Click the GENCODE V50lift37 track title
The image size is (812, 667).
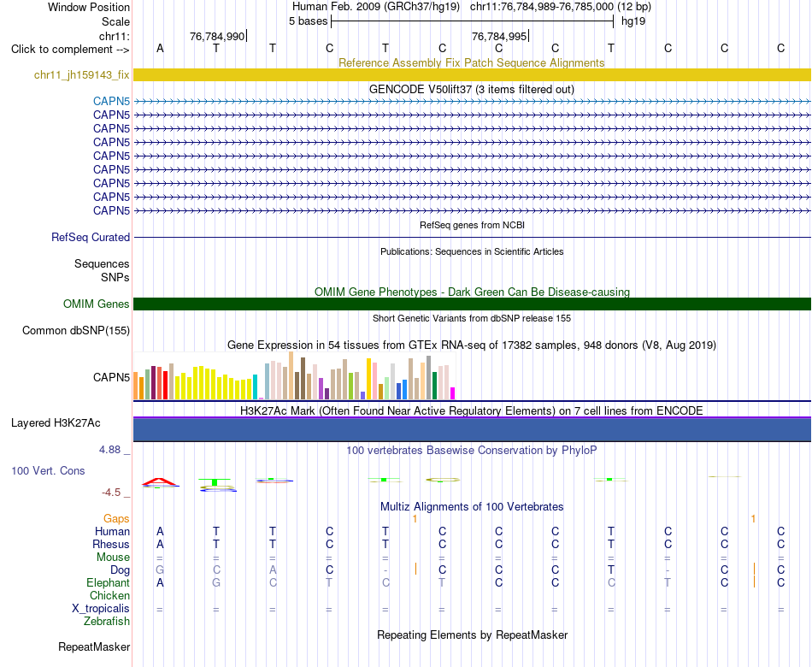click(x=472, y=89)
